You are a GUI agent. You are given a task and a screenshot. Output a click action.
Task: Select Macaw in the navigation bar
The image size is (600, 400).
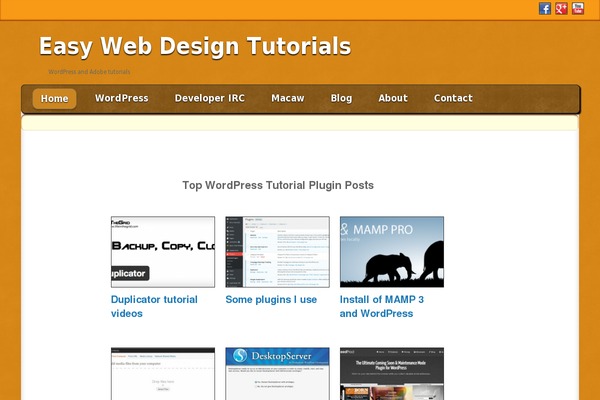[x=288, y=98]
